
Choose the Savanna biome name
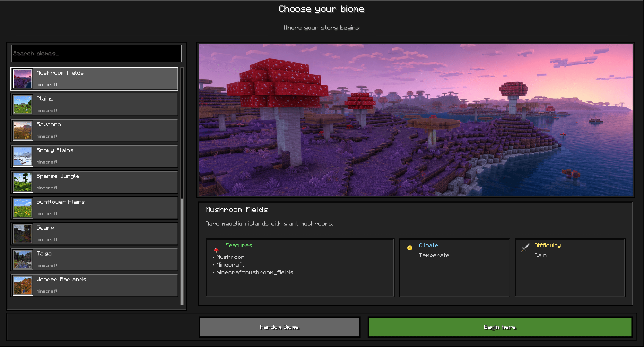(x=49, y=124)
